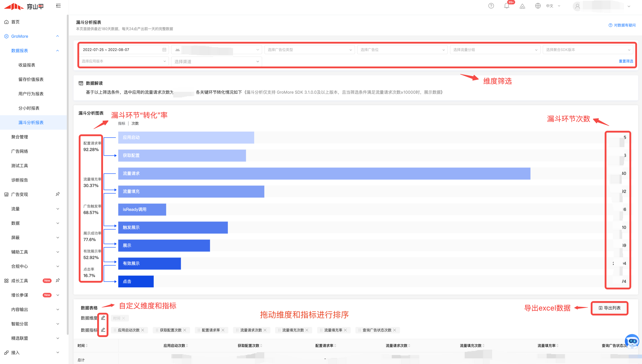Select 漏斗分析报表 in the sidebar
The width and height of the screenshot is (642, 364).
[x=31, y=122]
